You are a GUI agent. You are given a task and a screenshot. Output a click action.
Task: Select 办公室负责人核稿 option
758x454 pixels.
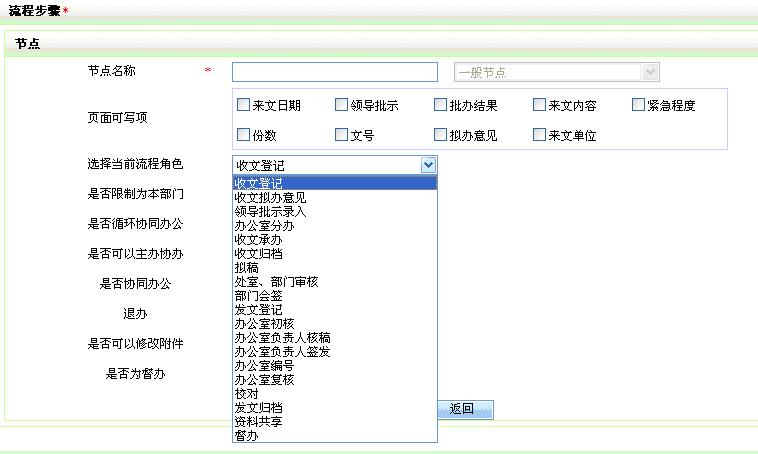point(335,337)
